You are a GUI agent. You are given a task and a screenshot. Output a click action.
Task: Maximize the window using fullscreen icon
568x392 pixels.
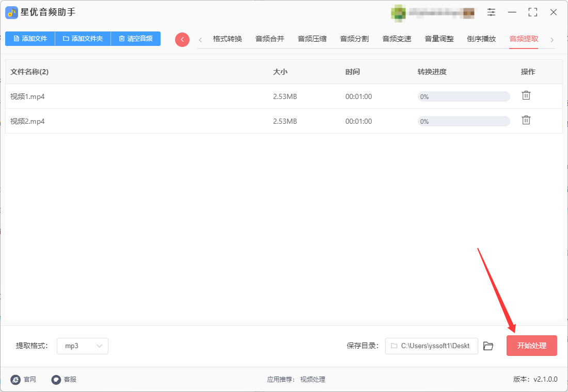(x=533, y=12)
